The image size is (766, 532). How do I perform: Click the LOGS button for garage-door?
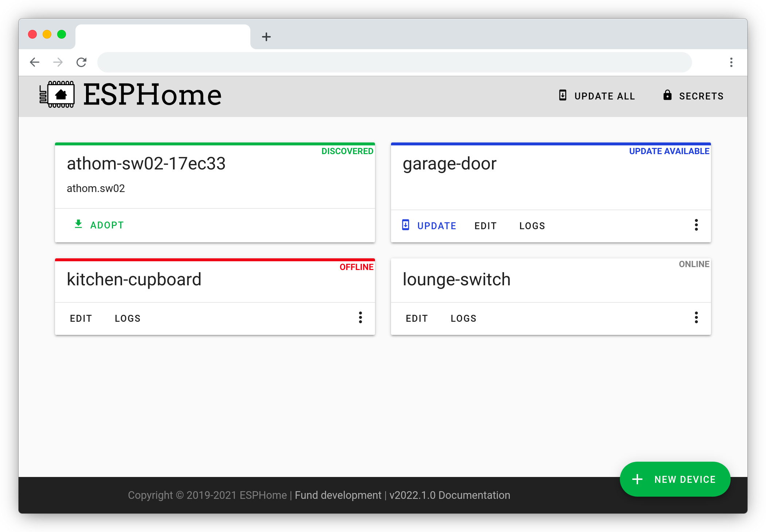(531, 226)
